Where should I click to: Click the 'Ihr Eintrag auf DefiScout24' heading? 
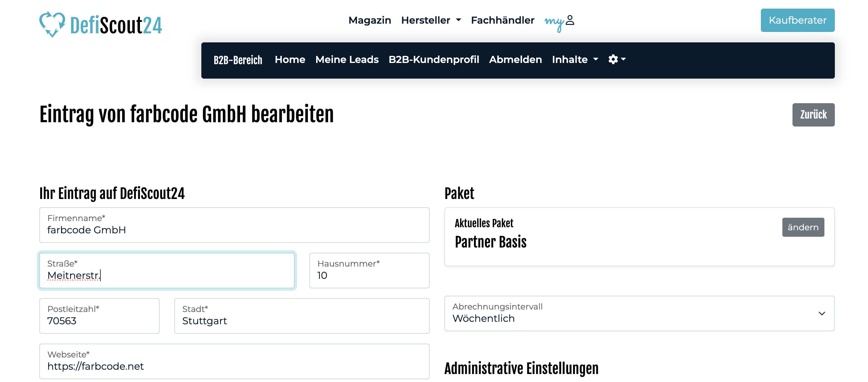112,194
